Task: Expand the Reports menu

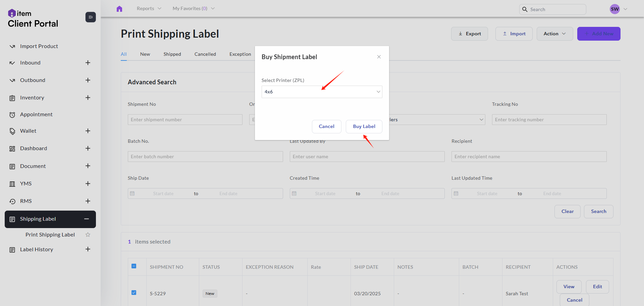Action: (x=149, y=8)
